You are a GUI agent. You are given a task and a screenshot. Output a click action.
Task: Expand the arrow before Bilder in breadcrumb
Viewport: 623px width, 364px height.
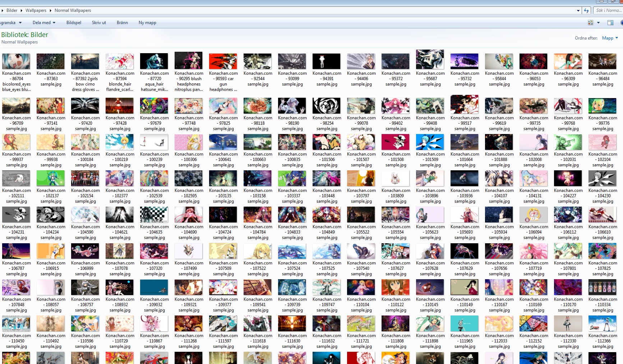coord(3,10)
